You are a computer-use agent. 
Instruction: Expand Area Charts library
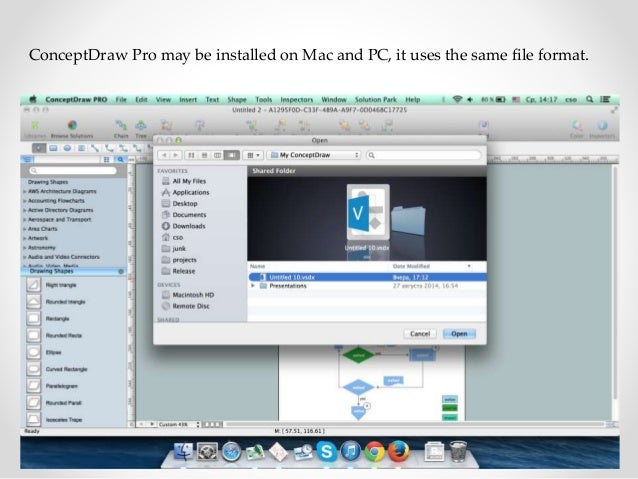pyautogui.click(x=24, y=229)
